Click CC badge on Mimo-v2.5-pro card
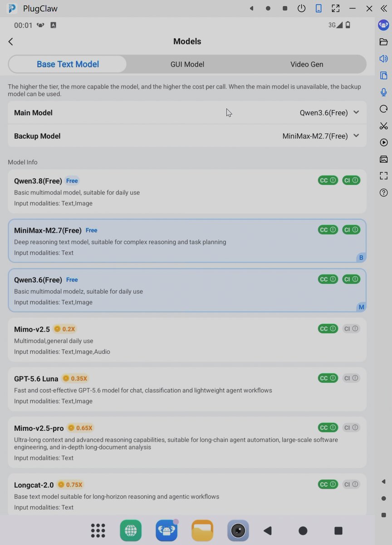 [x=328, y=427]
